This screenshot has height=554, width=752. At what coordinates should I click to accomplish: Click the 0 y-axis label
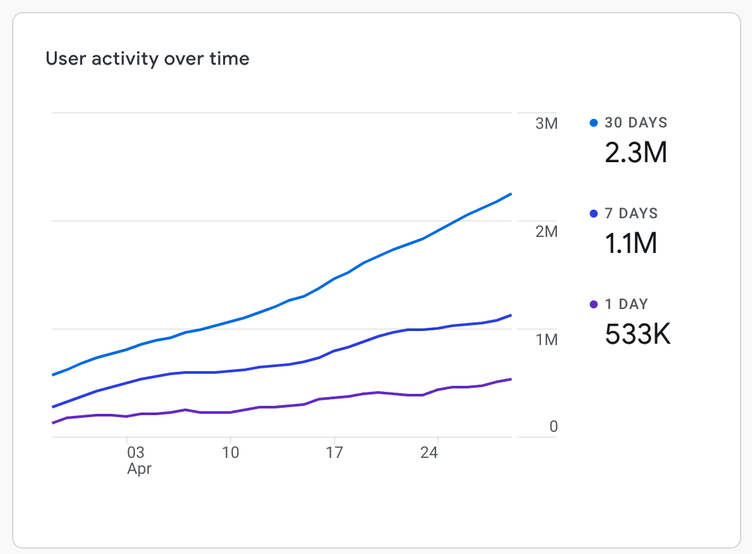click(x=553, y=427)
